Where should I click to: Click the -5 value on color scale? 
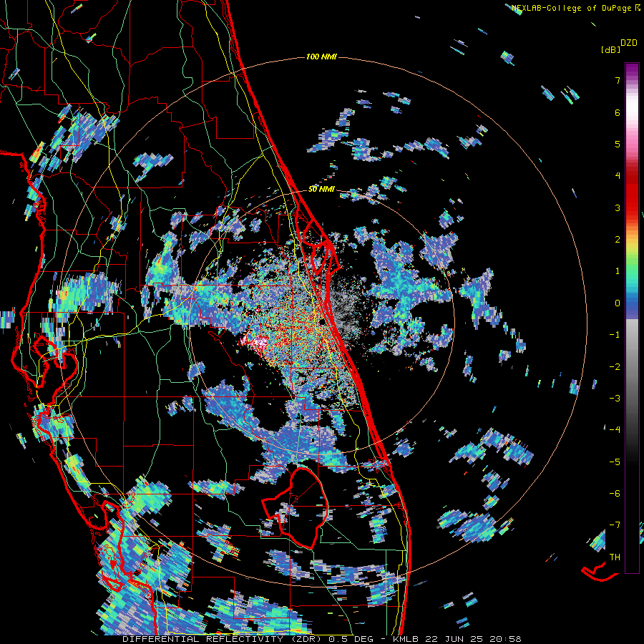(615, 462)
